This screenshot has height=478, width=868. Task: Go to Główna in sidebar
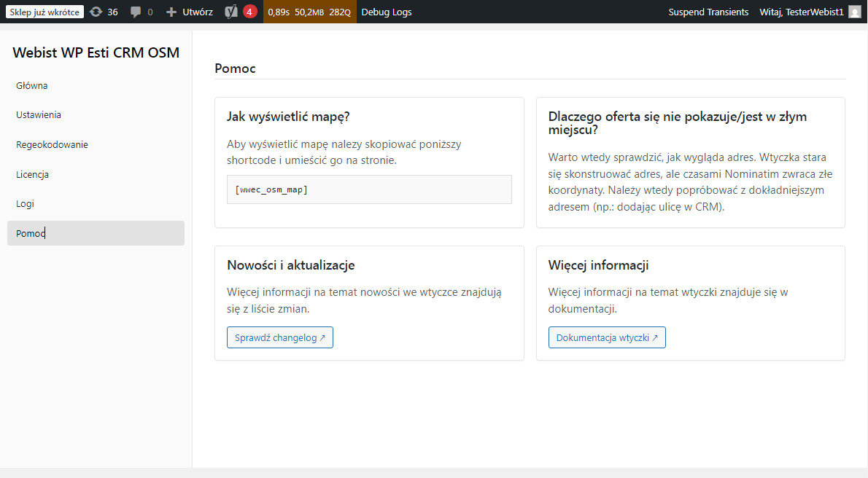click(x=32, y=85)
